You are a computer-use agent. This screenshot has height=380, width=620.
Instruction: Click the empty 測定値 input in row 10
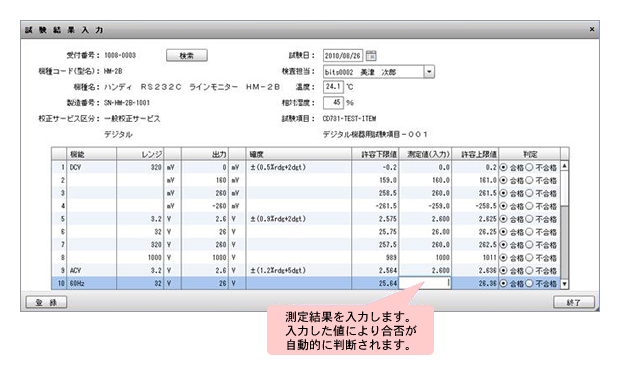425,283
